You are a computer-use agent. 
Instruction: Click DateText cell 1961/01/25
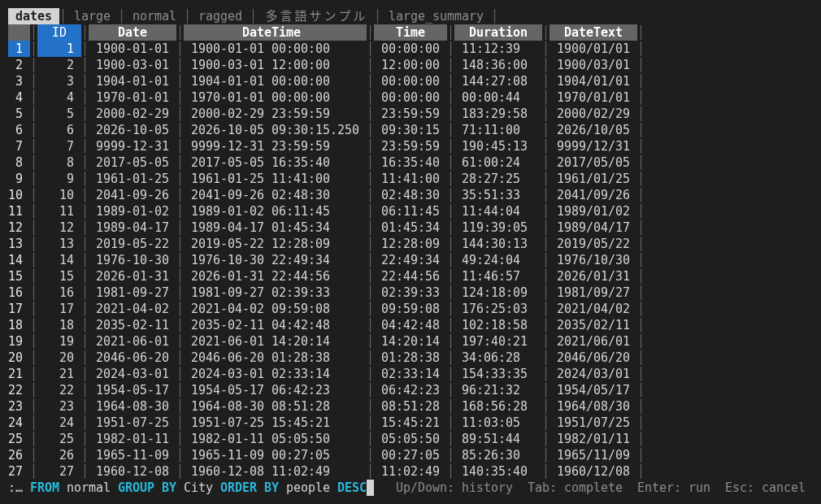click(x=593, y=179)
